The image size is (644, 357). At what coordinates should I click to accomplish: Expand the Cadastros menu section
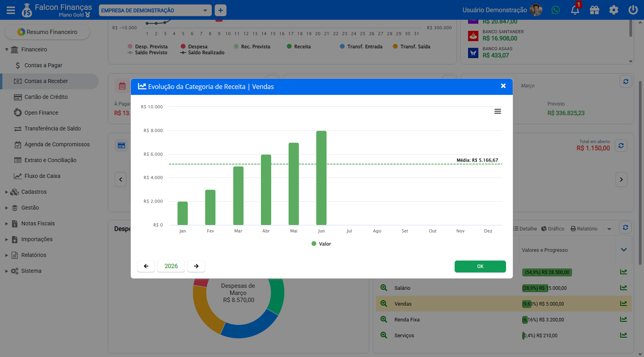[x=7, y=192]
